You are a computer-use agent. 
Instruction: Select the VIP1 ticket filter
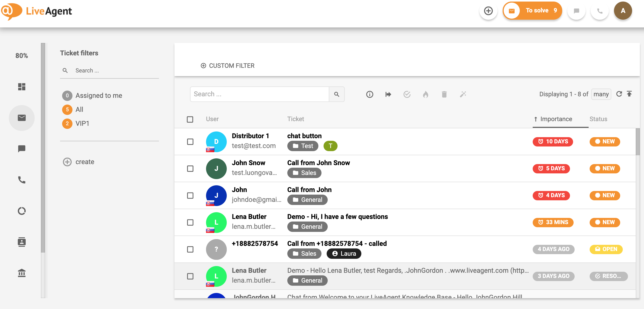[x=82, y=123]
